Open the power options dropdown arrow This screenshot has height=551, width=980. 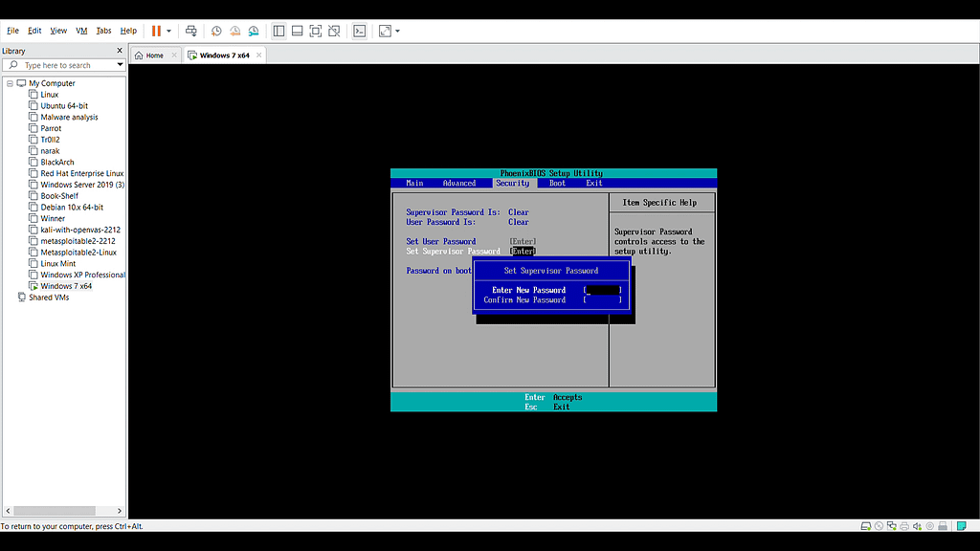point(168,31)
